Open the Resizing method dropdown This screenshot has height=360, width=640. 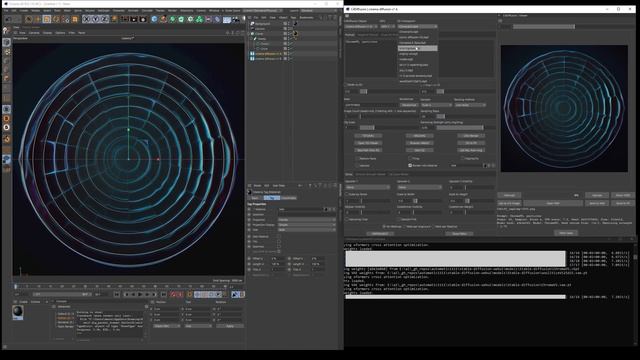[x=470, y=105]
